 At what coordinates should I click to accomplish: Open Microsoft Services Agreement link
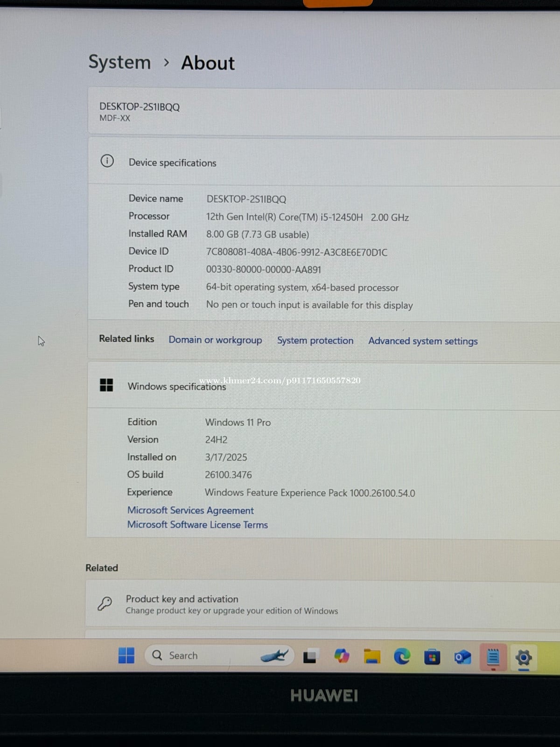coord(190,510)
